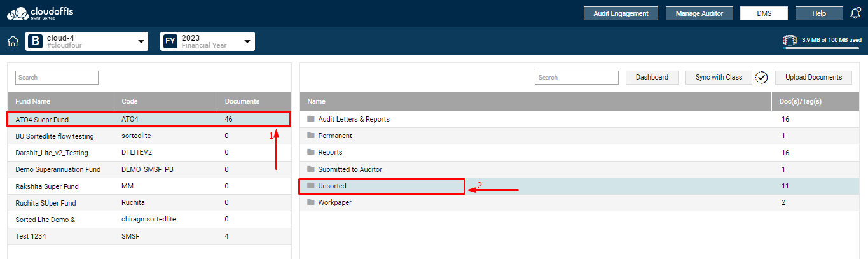Screen dimensions: 868x259
Task: Click 3.9 MB of 100 MB used text
Action: point(832,39)
